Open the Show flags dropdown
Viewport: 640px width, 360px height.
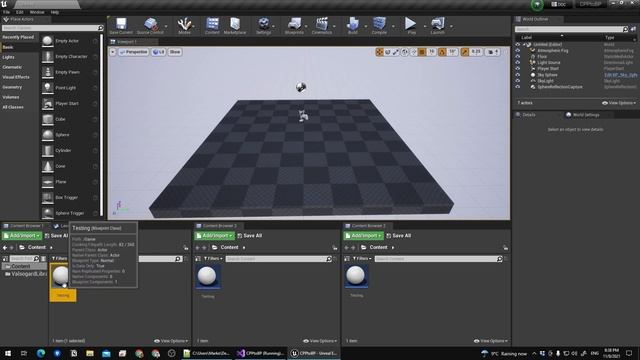coord(175,52)
